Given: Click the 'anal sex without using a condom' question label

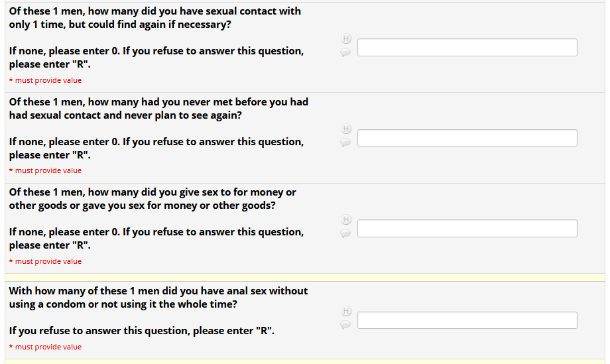Looking at the screenshot, I should [x=158, y=297].
